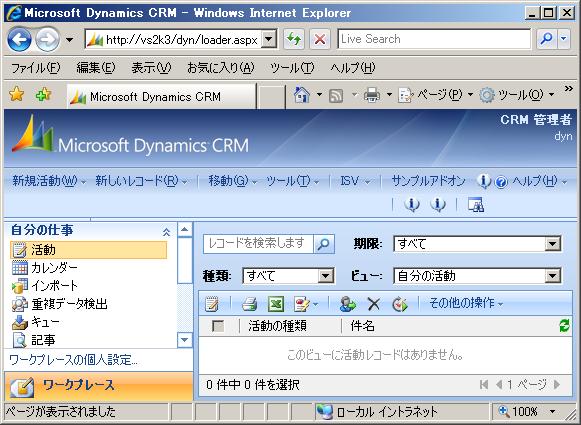Select the ワークプレース navigation area button
Image resolution: width=581 pixels, height=425 pixels.
(x=99, y=387)
